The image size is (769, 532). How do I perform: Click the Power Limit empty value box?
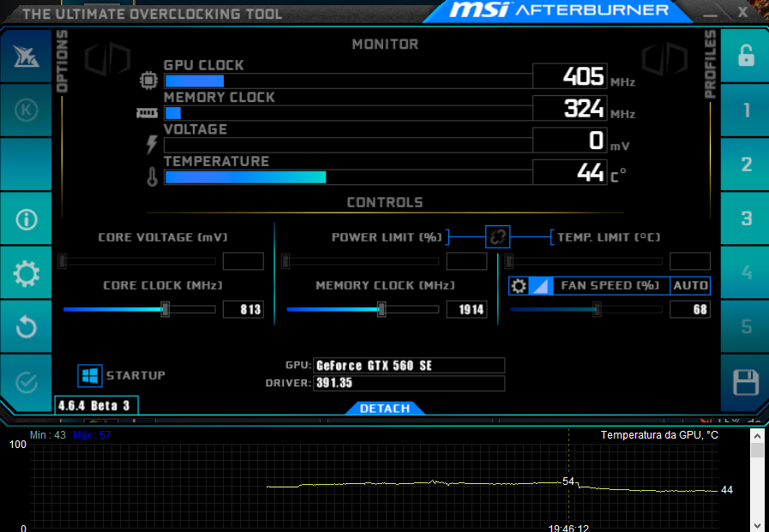(x=466, y=261)
